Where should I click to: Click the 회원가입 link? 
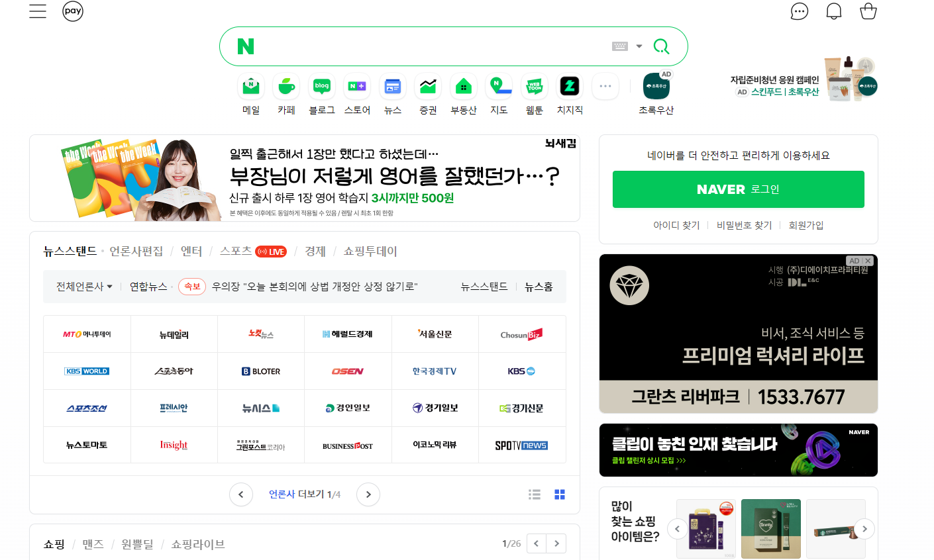coord(806,225)
